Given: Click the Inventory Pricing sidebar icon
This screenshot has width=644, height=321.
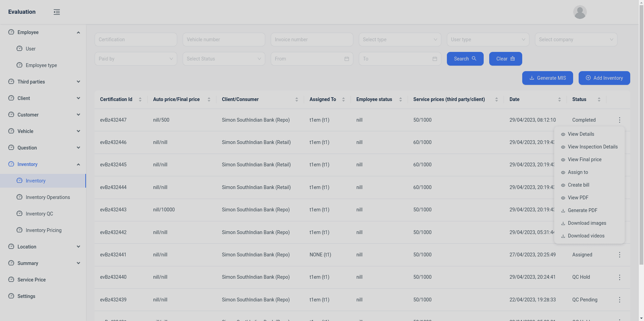Looking at the screenshot, I should [x=20, y=230].
